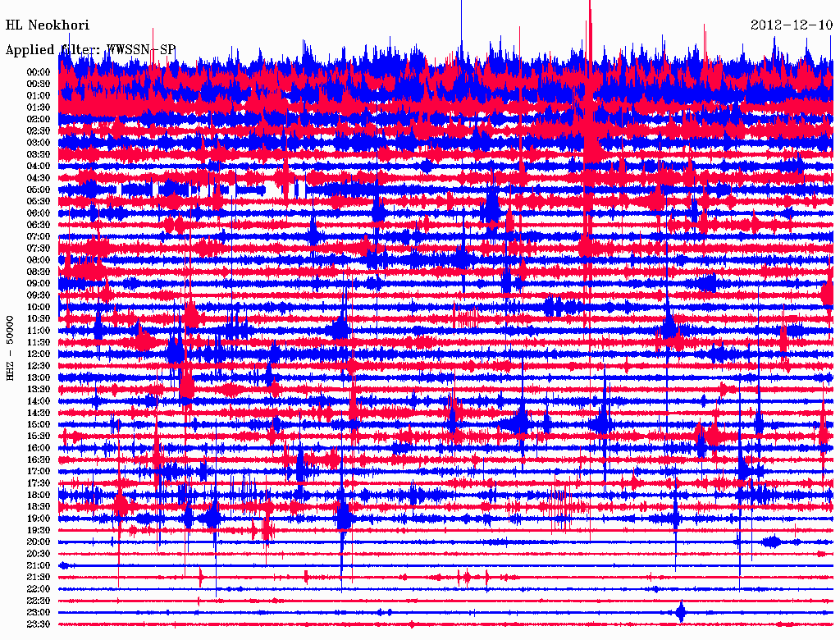
Task: Select the 11:00 time label
Action: [x=38, y=330]
